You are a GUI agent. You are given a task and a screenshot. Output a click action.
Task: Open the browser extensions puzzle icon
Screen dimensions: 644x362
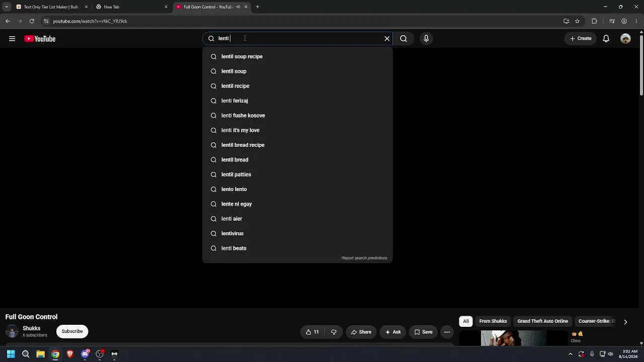coord(594,21)
